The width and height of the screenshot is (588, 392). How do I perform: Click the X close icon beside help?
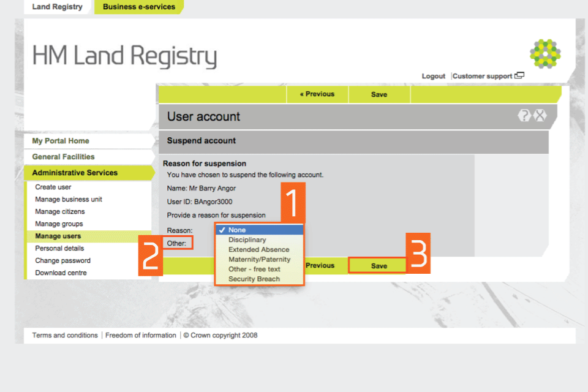(540, 116)
